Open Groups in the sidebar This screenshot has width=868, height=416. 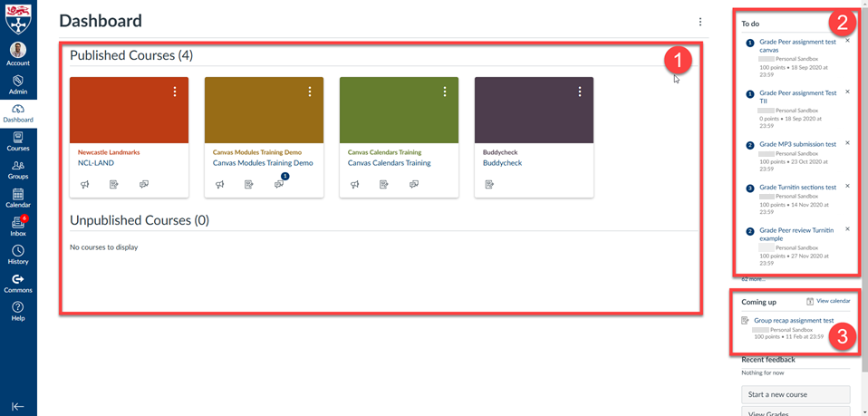pos(18,169)
